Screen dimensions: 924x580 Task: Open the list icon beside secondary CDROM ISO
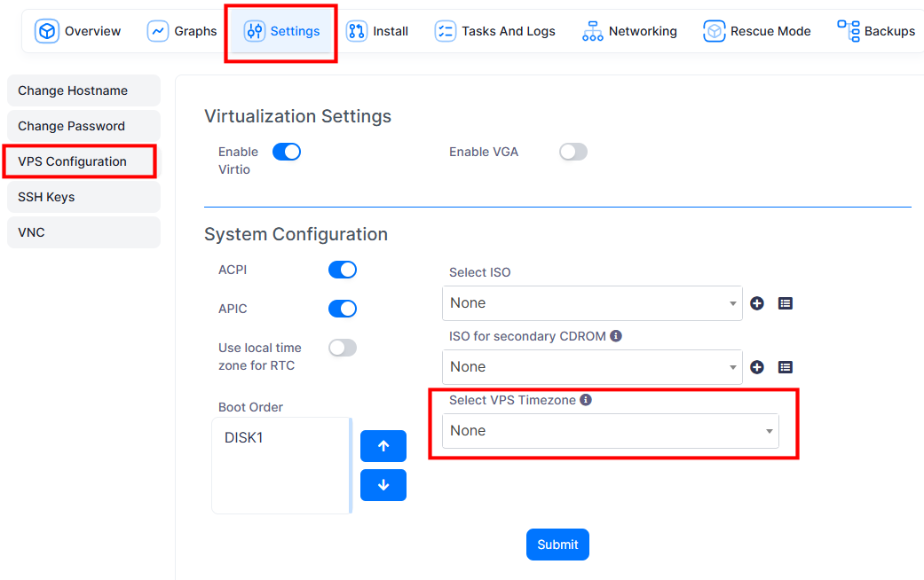786,367
